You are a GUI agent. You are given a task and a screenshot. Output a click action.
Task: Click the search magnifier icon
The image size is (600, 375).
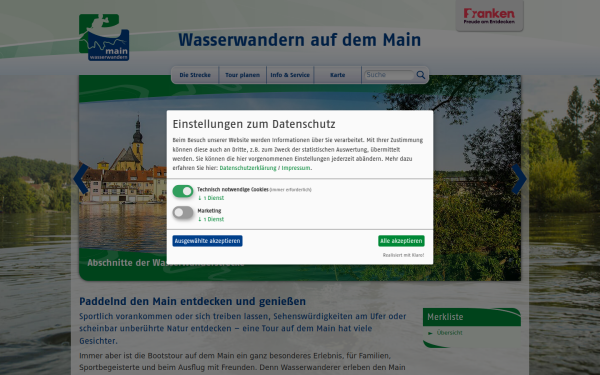421,75
